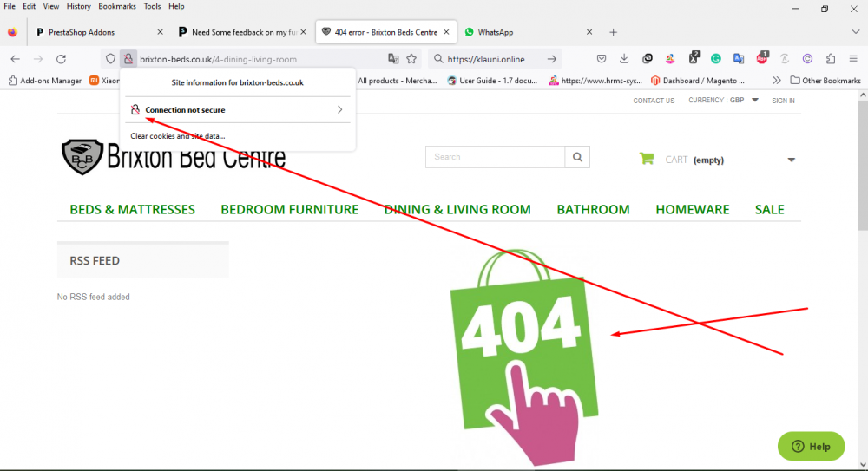Open the hrms-sys bookmark
868x471 pixels.
click(x=595, y=81)
